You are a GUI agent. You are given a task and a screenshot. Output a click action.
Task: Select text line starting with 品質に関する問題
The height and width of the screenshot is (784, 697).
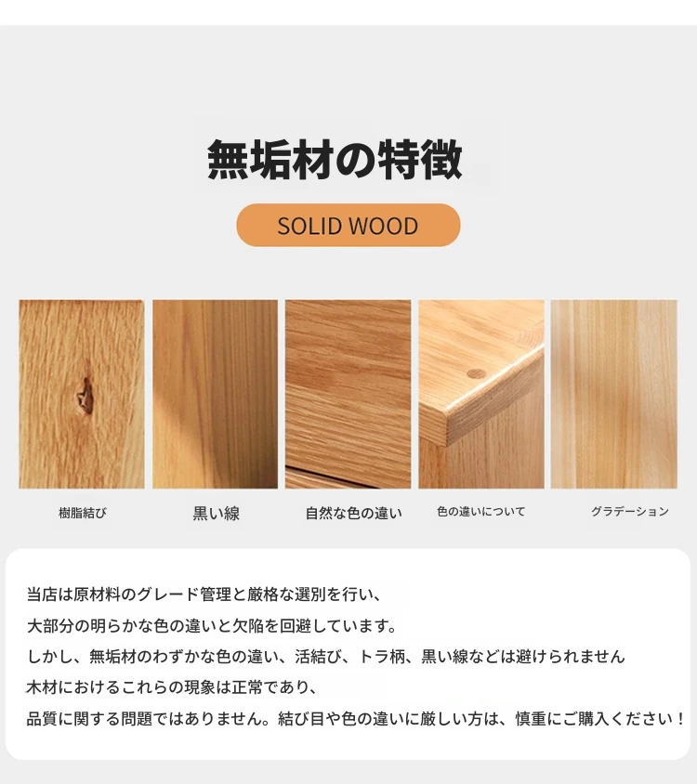pos(356,718)
